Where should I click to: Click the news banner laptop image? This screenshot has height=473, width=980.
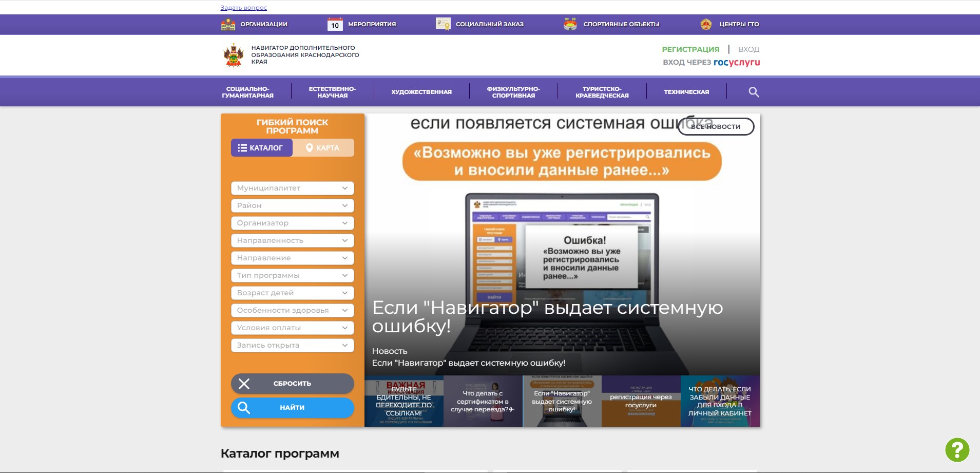pos(562,244)
